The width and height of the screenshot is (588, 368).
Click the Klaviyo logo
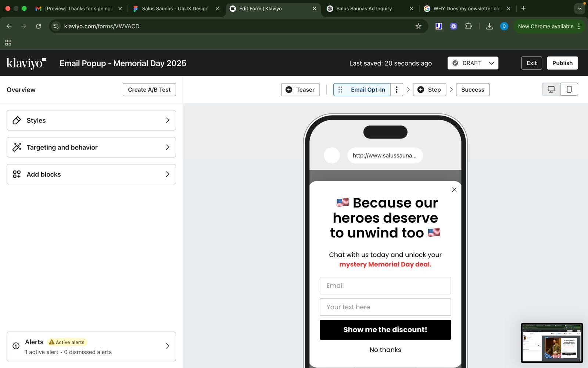(x=26, y=63)
